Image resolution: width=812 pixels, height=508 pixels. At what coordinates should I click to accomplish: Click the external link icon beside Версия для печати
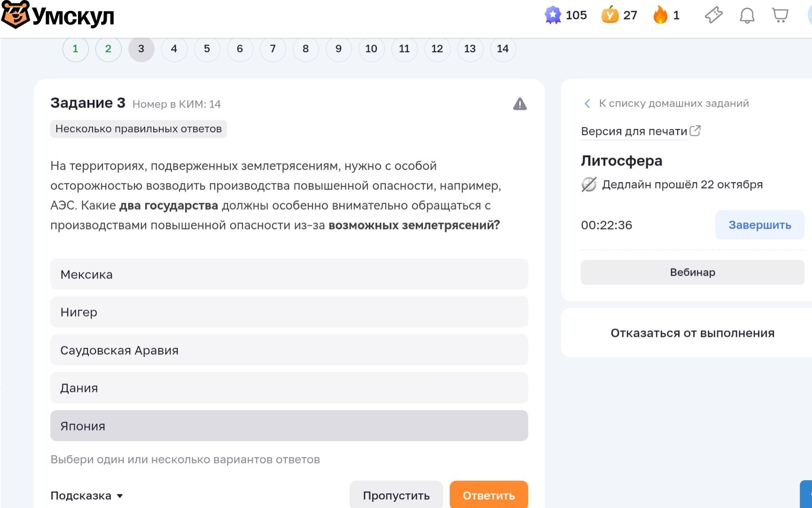[x=695, y=131]
